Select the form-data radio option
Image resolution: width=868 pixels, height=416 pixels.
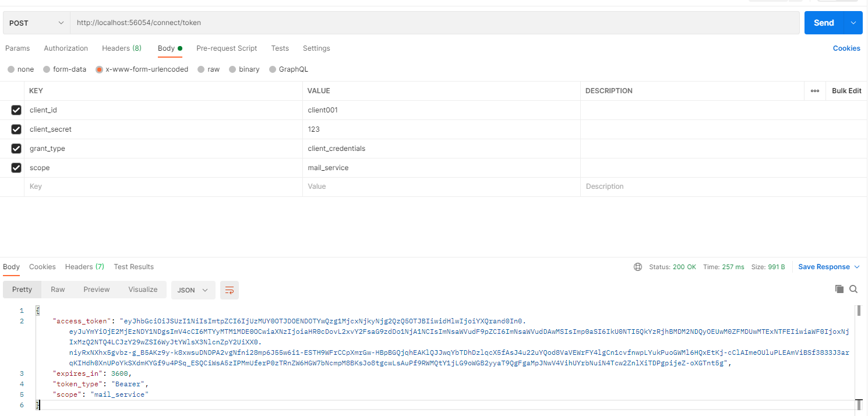47,69
